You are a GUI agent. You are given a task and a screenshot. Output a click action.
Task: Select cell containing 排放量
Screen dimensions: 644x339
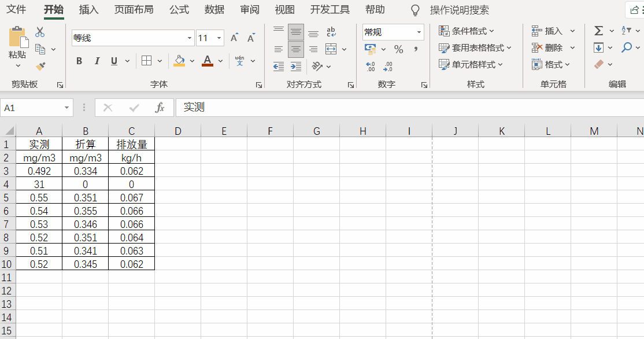[x=131, y=144]
